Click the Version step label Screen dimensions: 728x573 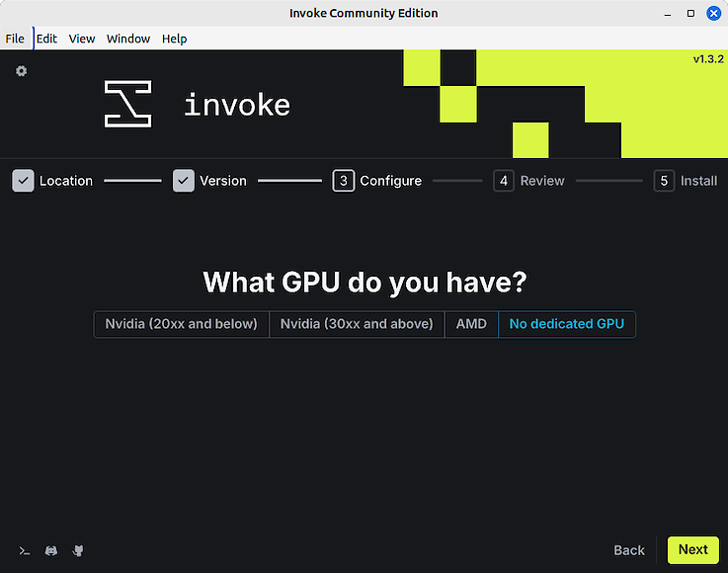(x=223, y=181)
